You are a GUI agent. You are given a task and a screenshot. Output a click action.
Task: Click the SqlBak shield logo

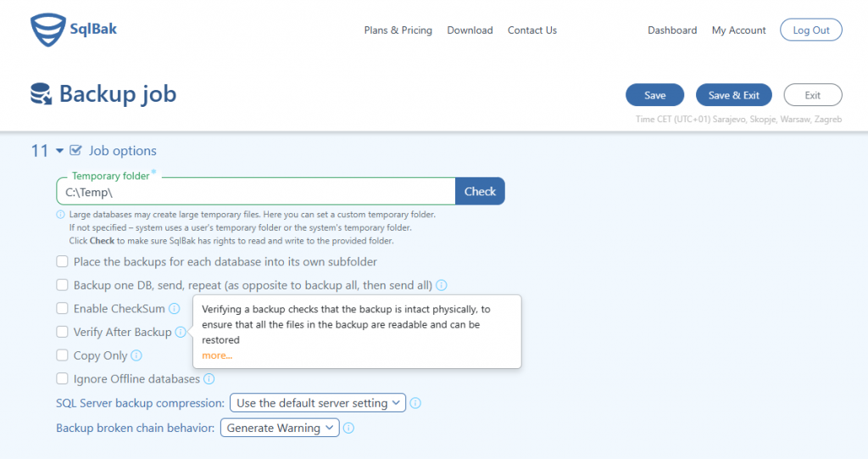coord(48,30)
